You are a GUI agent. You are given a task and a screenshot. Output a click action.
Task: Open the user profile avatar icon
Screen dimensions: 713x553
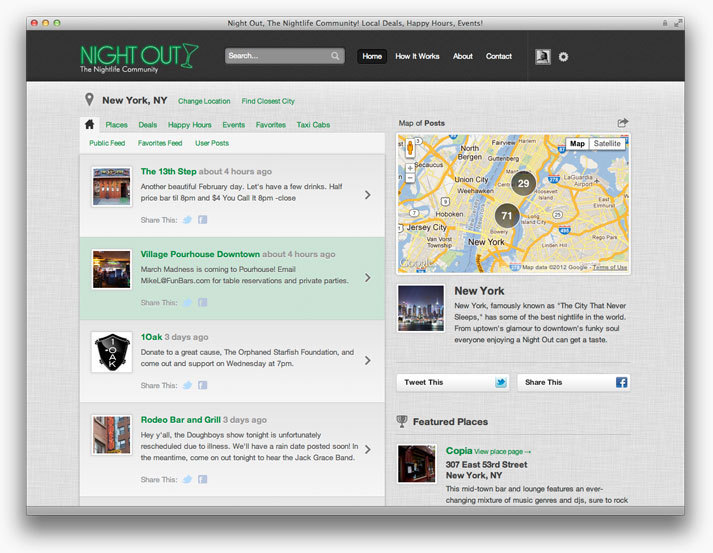542,57
